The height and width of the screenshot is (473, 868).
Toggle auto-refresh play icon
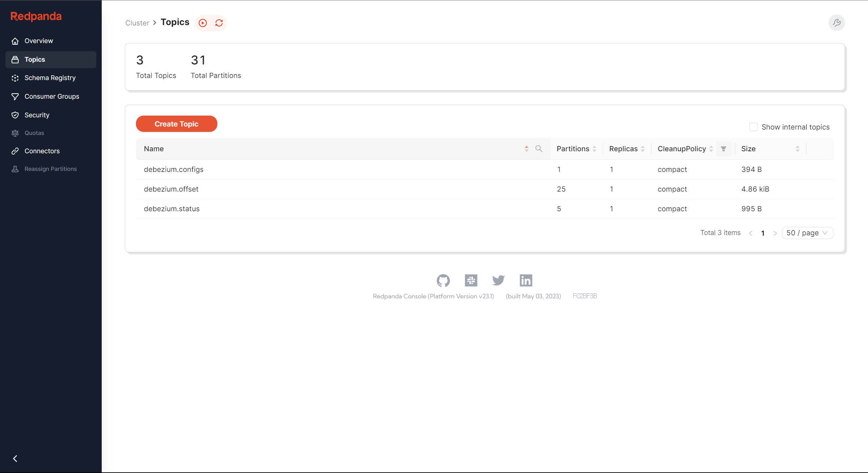(x=203, y=23)
